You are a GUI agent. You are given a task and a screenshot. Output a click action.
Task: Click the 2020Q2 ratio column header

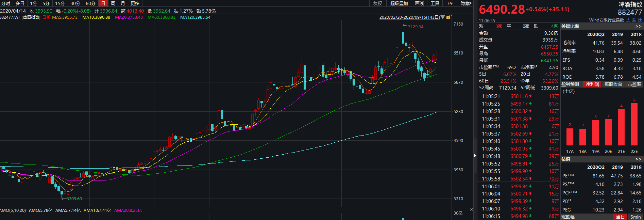pyautogui.click(x=596, y=34)
